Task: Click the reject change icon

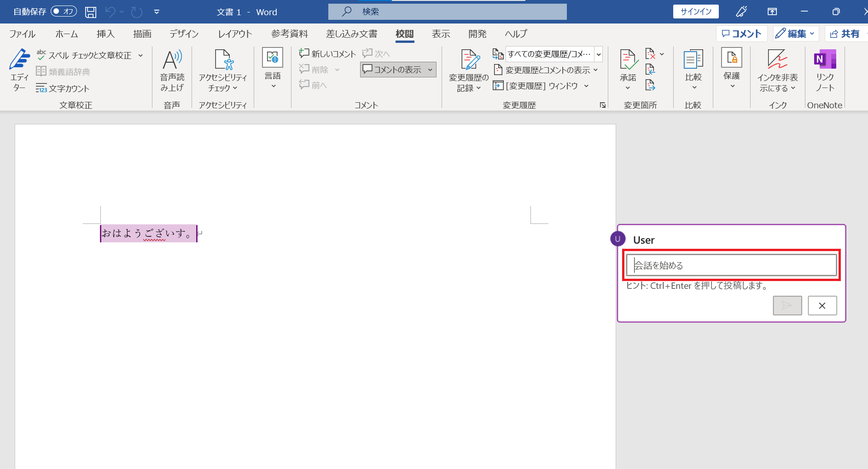Action: pos(650,54)
